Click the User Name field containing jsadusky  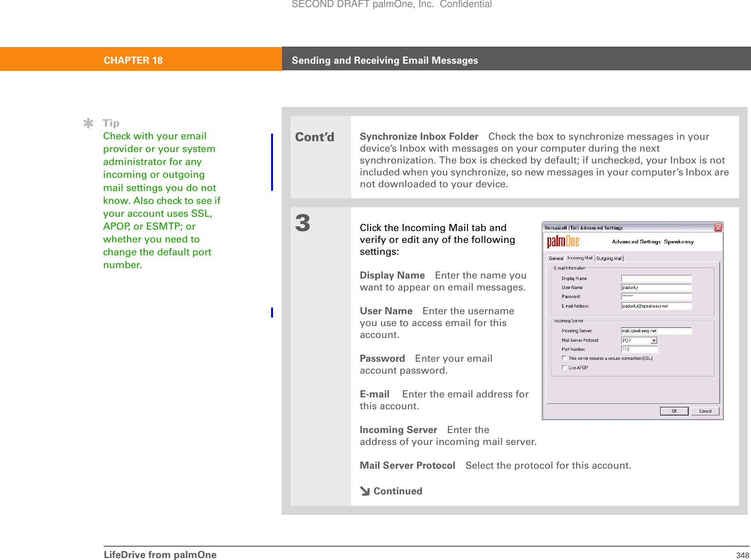click(x=656, y=288)
